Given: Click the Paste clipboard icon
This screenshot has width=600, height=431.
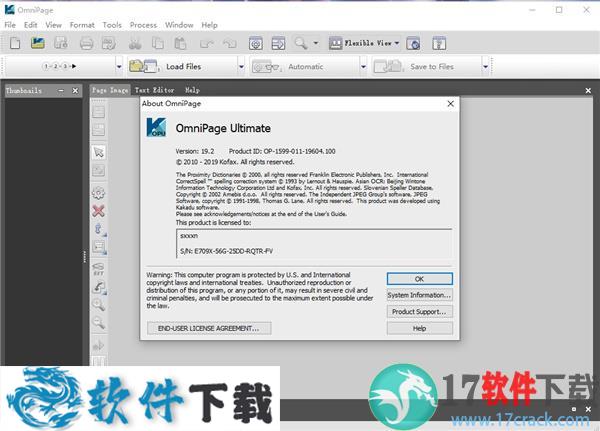Looking at the screenshot, I should pyautogui.click(x=180, y=43).
